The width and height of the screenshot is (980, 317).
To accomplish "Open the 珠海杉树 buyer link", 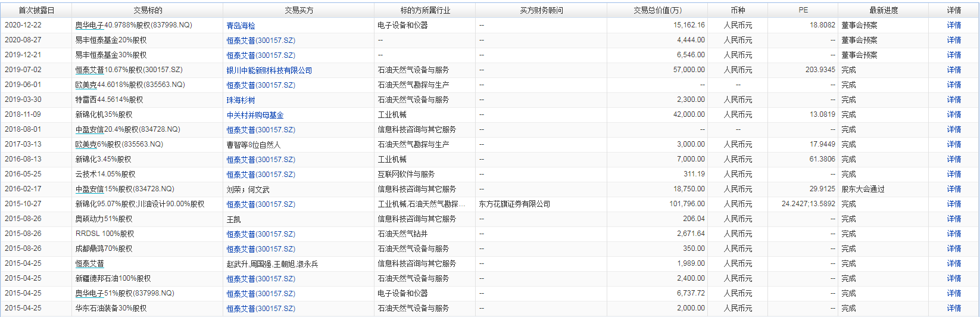I will (x=241, y=100).
